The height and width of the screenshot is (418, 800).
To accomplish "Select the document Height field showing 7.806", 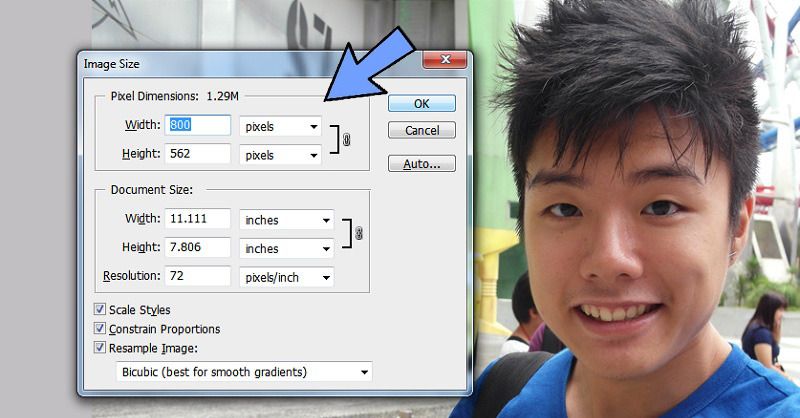I will [198, 248].
